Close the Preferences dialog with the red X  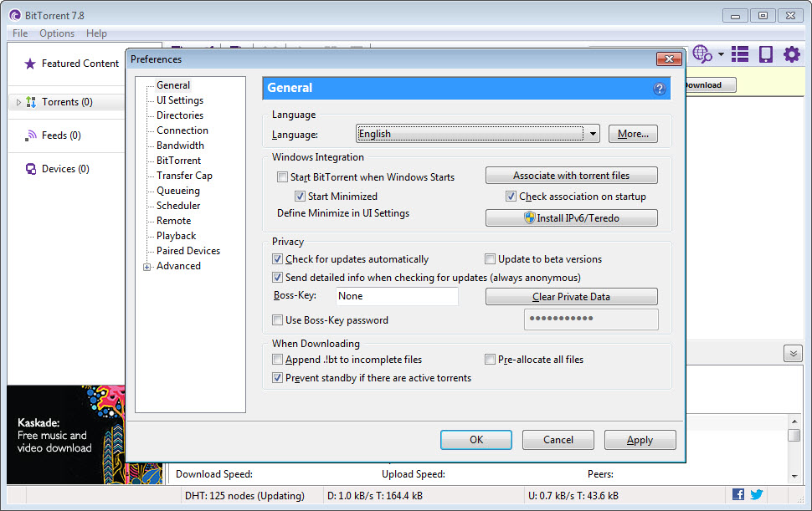pos(669,59)
